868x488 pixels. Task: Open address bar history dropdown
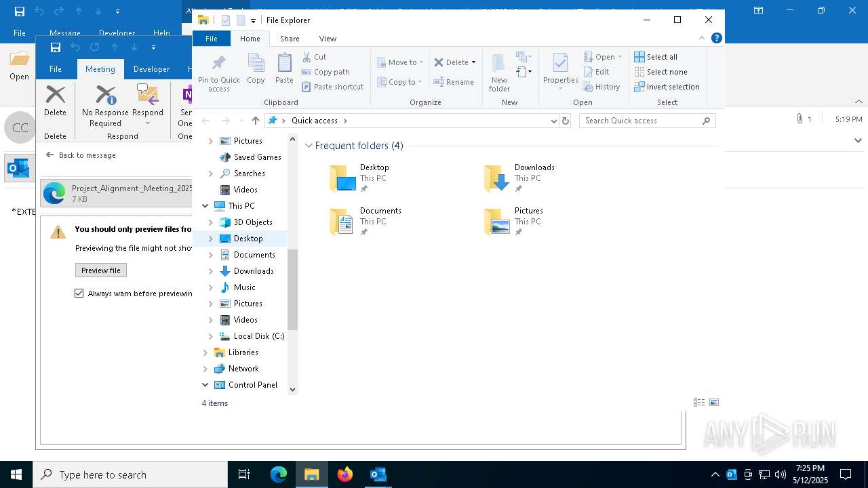coord(554,121)
